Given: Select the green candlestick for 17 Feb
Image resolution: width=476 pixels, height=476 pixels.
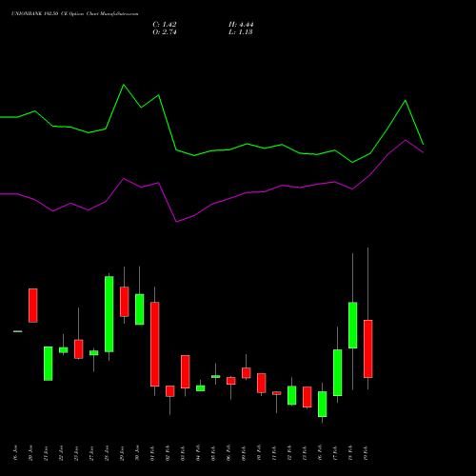Looking at the screenshot, I should pyautogui.click(x=338, y=372).
